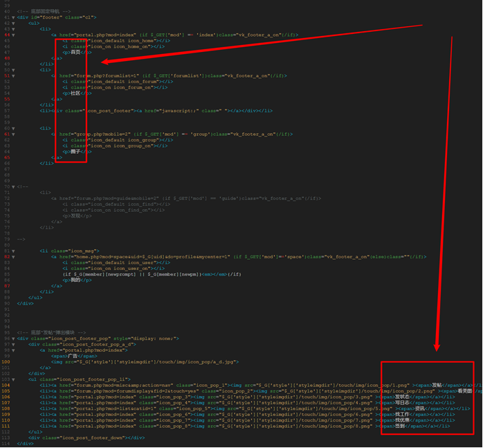483x448 pixels.
Task: Click line number 57 in the gutter
Action: (x=7, y=111)
